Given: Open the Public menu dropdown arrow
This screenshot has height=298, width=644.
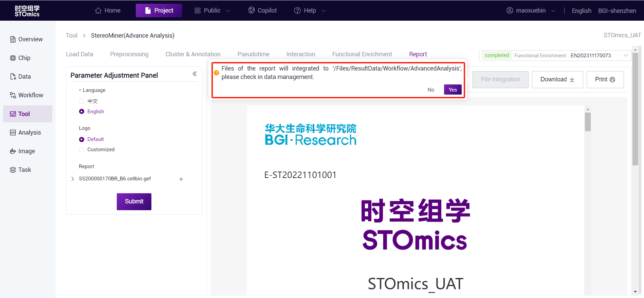Looking at the screenshot, I should coord(228,11).
